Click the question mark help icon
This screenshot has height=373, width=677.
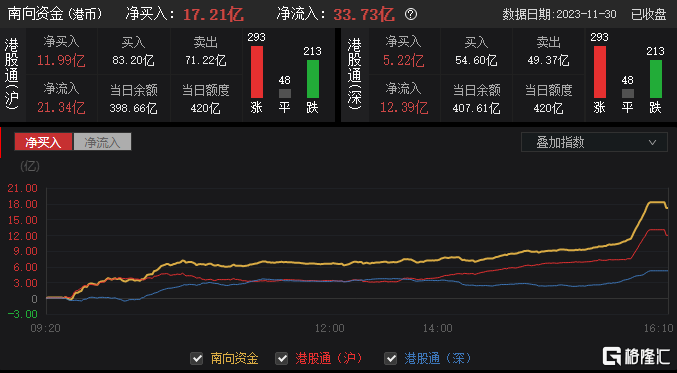coord(411,14)
